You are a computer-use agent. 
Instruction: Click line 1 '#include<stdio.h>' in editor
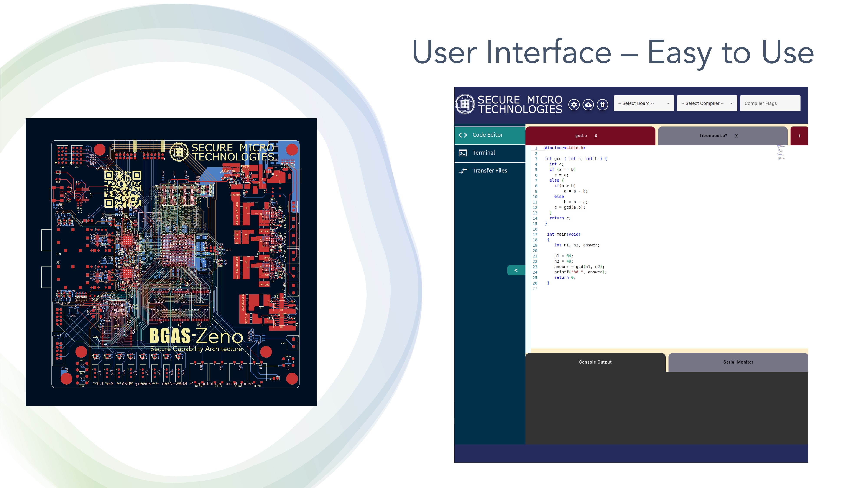pos(565,148)
